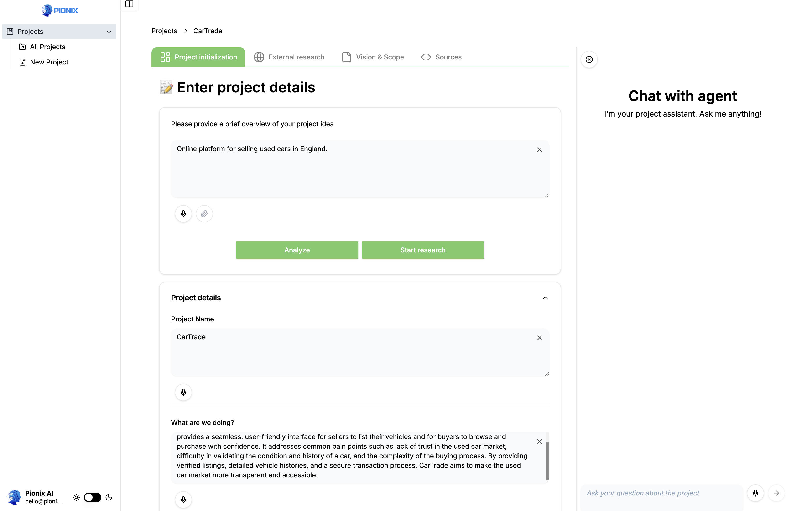Close the Chat with agent panel
812x511 pixels.
(589, 59)
